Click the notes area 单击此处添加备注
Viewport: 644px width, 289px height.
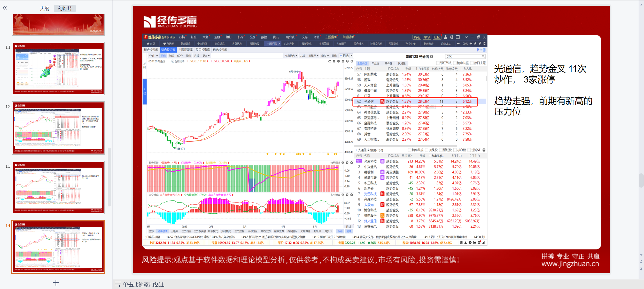pyautogui.click(x=143, y=284)
